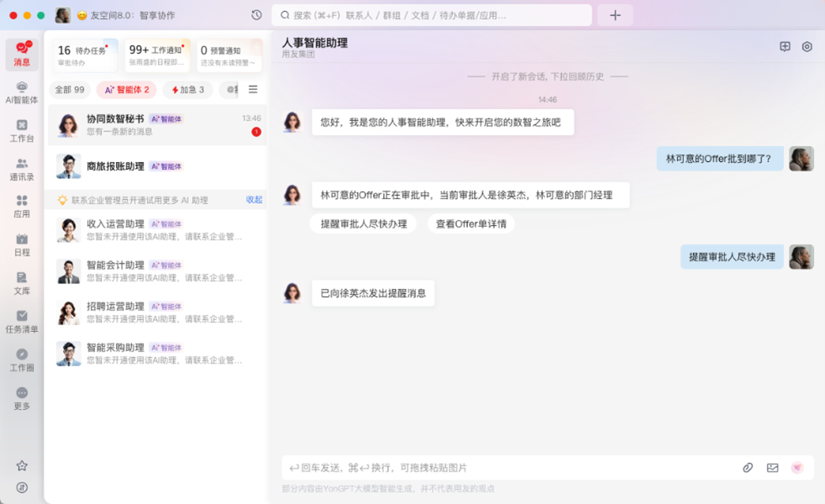Click 提醒审批人尽快办理 suggestion button

(363, 223)
